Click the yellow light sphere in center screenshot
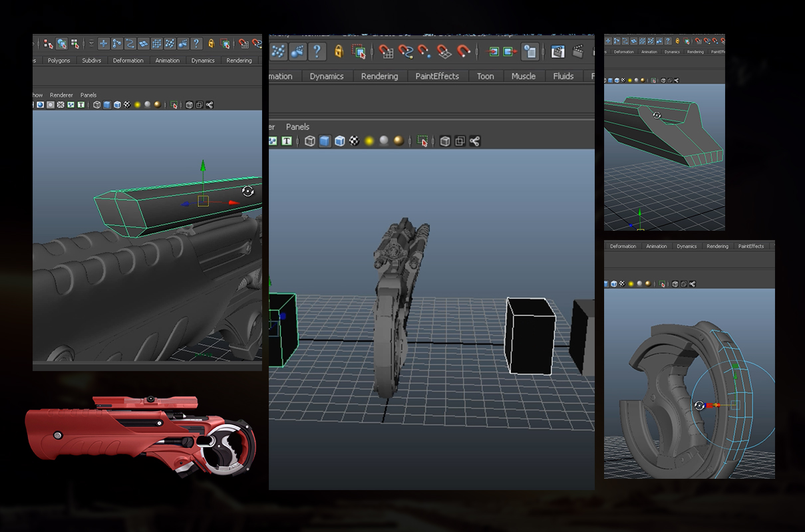 click(x=369, y=141)
